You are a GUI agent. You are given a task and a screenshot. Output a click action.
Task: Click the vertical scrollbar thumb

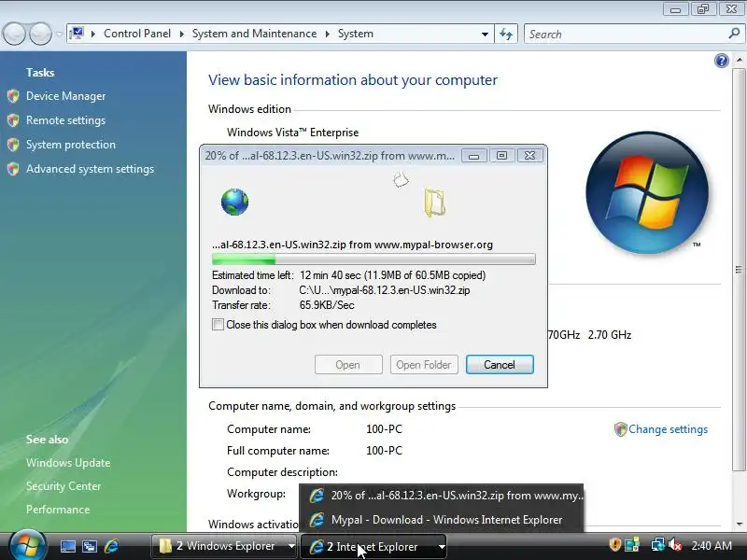[739, 269]
